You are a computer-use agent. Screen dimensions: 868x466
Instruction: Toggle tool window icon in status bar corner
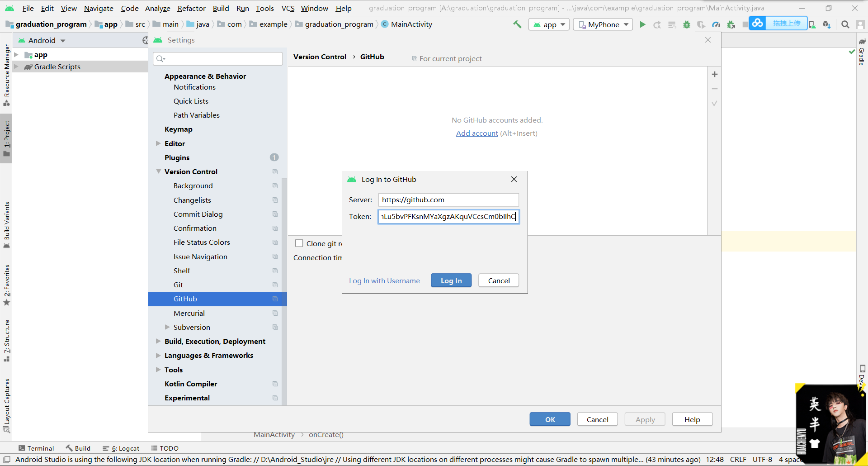(x=7, y=459)
